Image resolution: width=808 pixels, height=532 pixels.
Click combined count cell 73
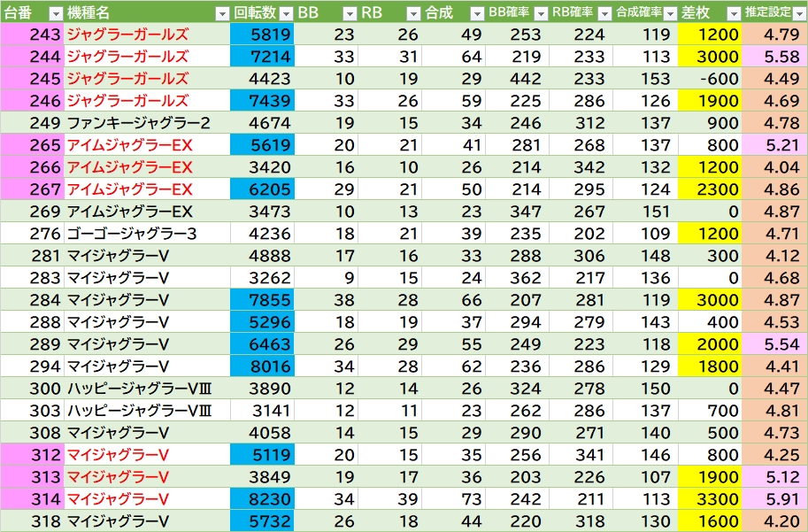click(x=453, y=499)
